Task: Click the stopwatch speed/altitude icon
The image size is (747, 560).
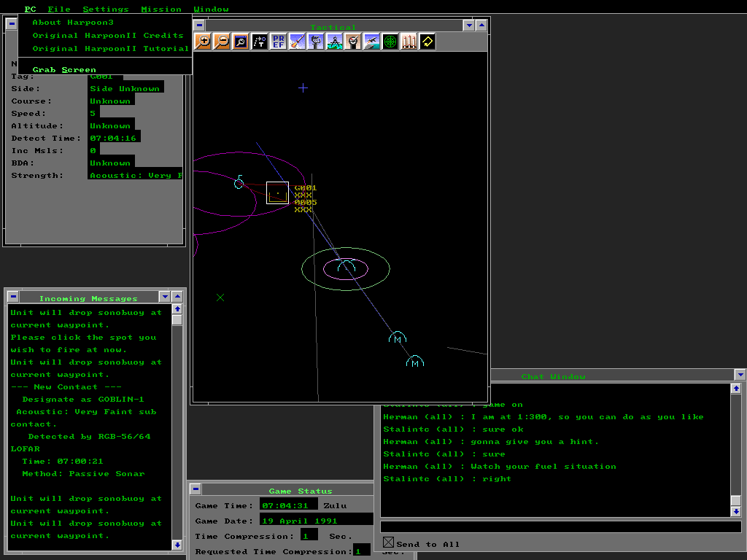Action: 352,42
